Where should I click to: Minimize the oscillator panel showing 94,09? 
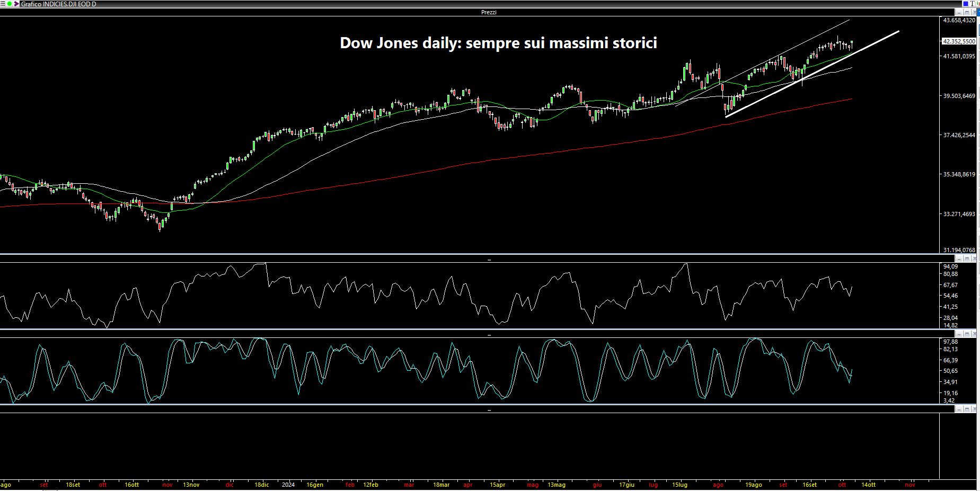point(959,258)
